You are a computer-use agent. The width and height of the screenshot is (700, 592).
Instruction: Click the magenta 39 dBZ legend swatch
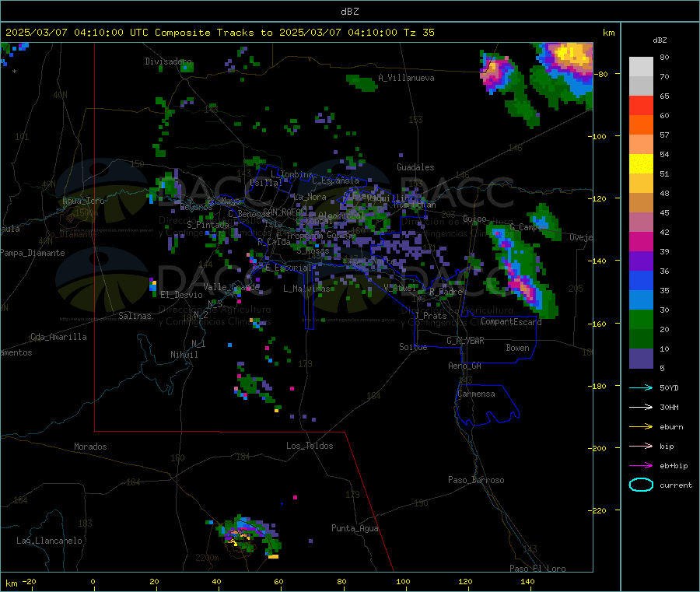(641, 241)
